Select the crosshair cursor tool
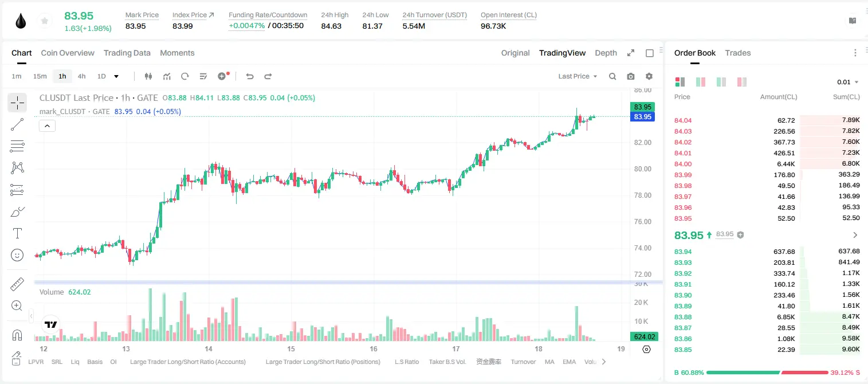 point(17,103)
